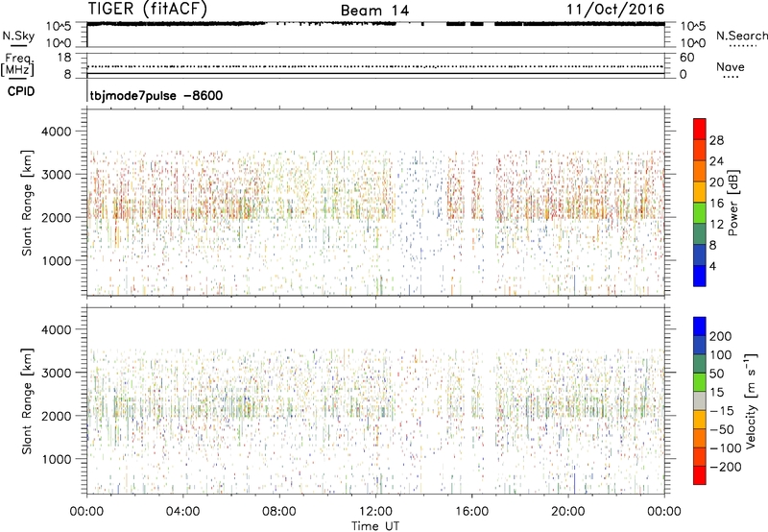Select the 4000 tick in the power panel
768x532 pixels.
click(57, 132)
